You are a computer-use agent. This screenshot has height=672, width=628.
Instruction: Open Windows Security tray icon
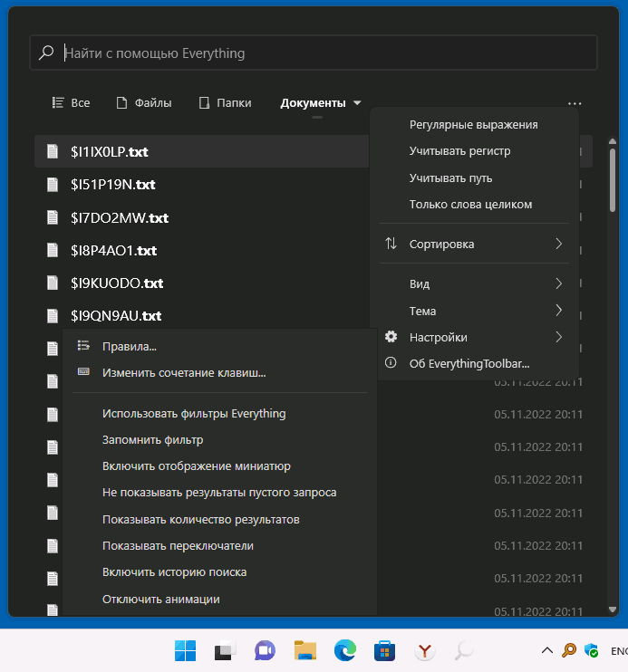pyautogui.click(x=592, y=650)
